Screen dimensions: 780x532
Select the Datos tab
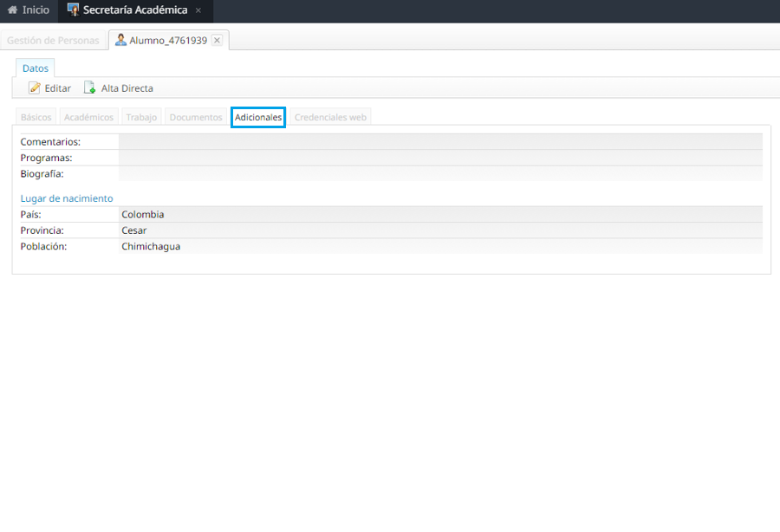pos(36,68)
